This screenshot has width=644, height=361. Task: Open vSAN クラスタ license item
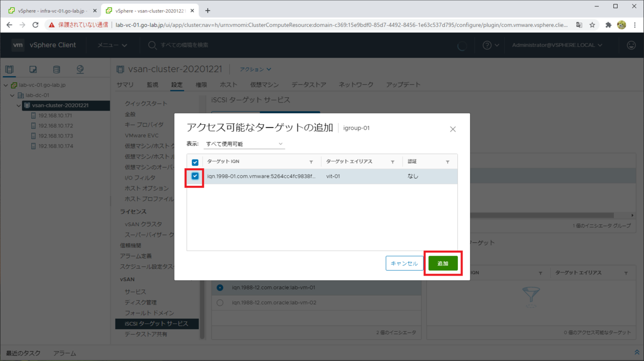click(143, 224)
